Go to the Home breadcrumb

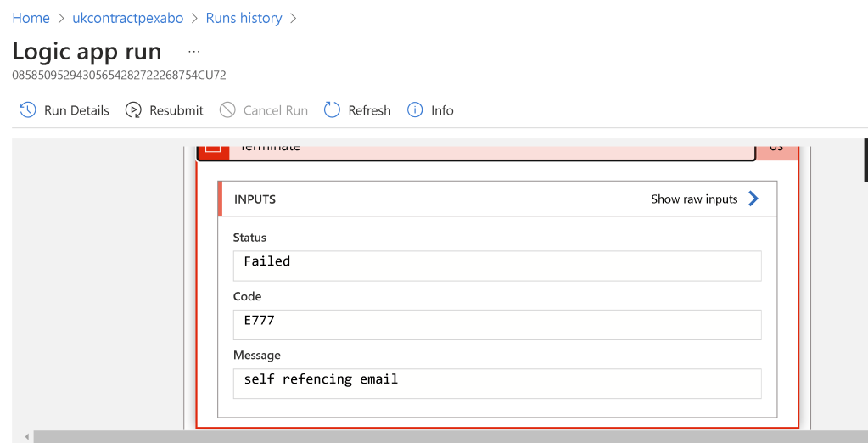click(31, 19)
